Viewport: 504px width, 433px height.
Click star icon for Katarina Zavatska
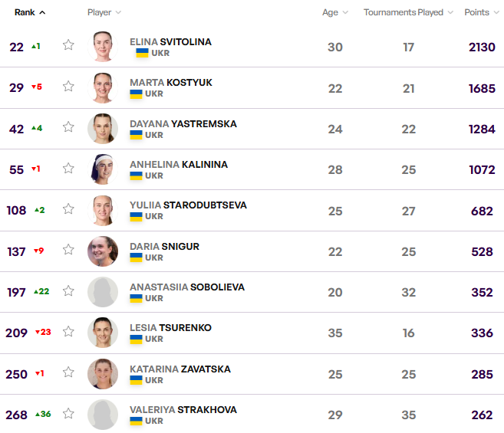pos(68,373)
